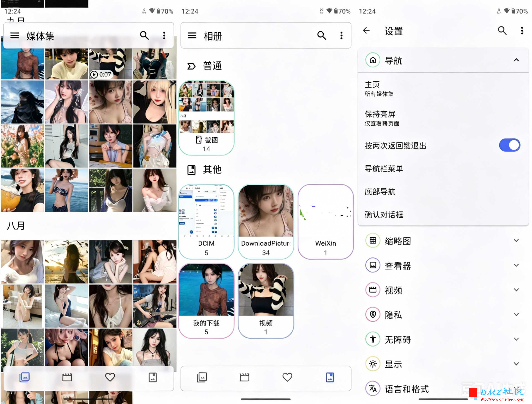Viewport: 532px width, 404px height.
Task: Open the blonde girl photo thumbnail
Action: tap(155, 102)
